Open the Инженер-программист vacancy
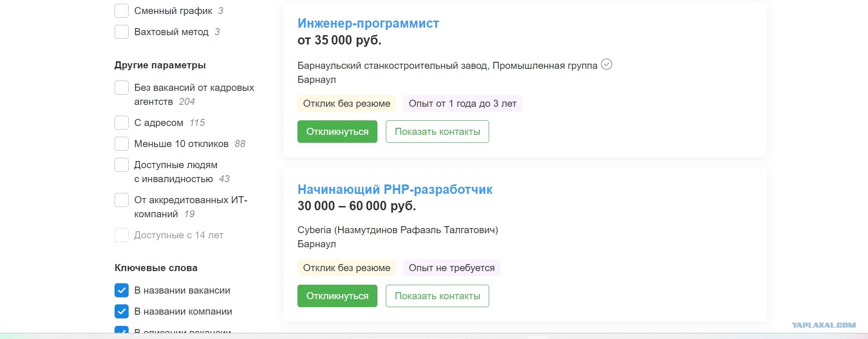 [x=368, y=23]
